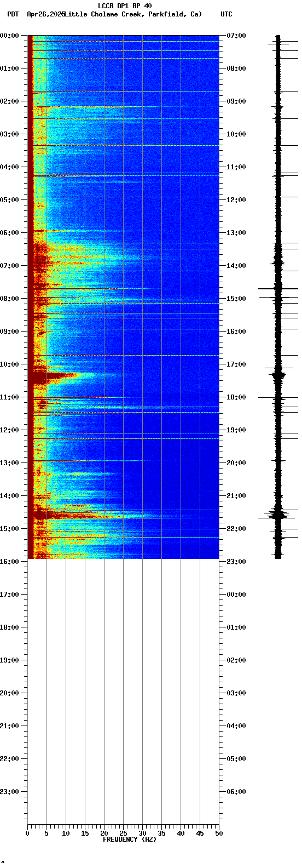
Task: Click the 50 Hz frequency tick label
Action: [x=219, y=833]
